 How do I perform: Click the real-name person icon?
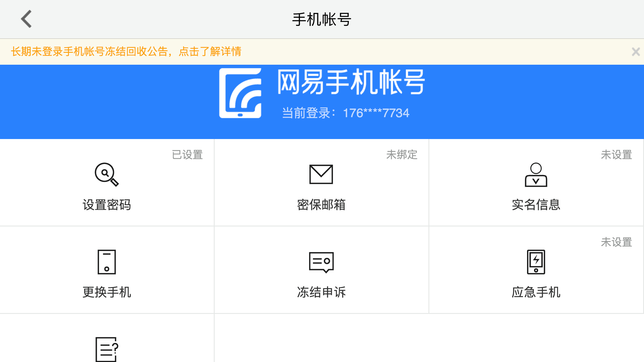[536, 175]
